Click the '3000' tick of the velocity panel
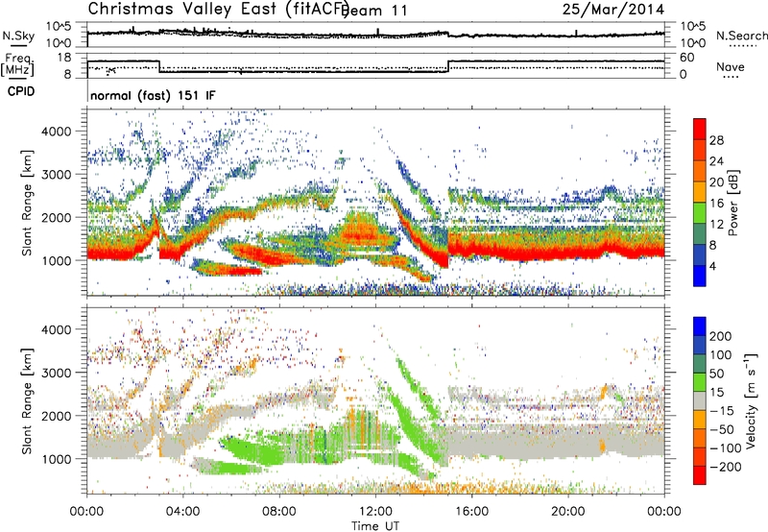Image resolution: width=768 pixels, height=532 pixels. click(x=57, y=373)
